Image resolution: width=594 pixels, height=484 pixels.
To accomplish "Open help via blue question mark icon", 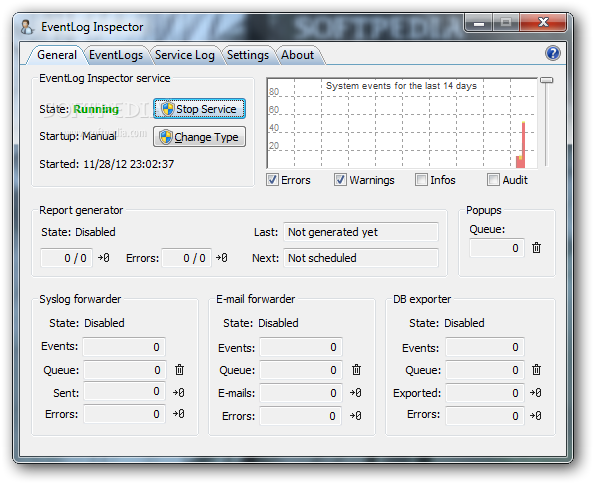I will click(x=553, y=53).
